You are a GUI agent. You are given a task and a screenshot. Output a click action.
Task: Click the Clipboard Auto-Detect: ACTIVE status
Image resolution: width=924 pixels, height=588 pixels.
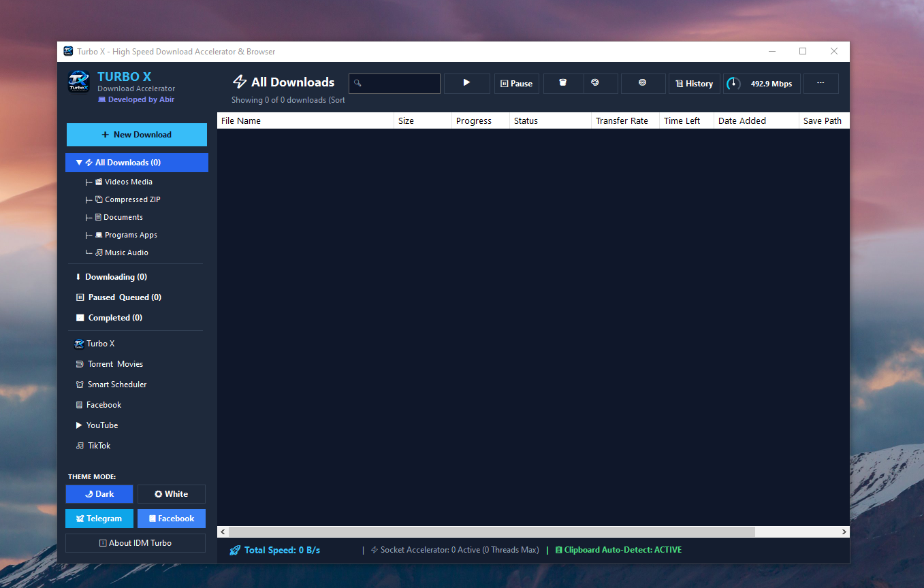pyautogui.click(x=618, y=550)
